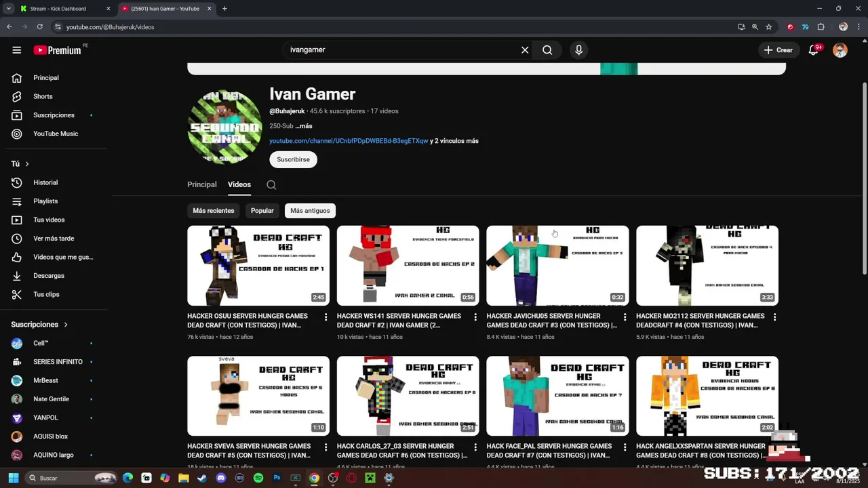
Task: Open a new Chrome tab
Action: [x=224, y=9]
